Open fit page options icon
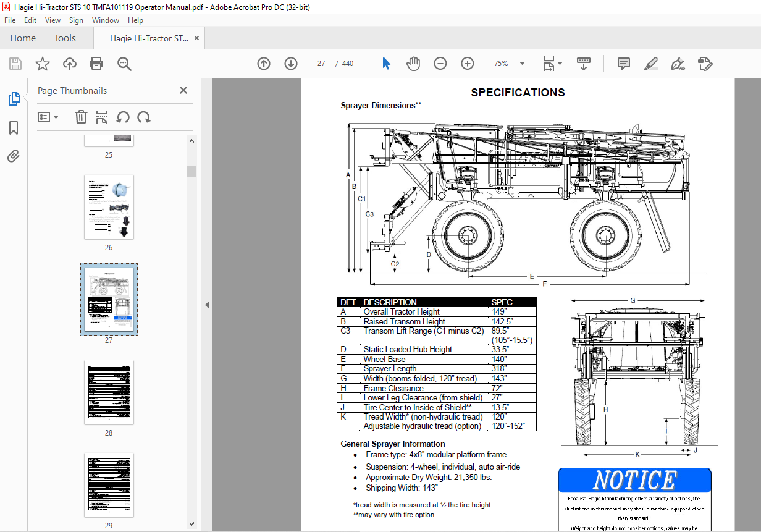761x532 pixels. (552, 64)
